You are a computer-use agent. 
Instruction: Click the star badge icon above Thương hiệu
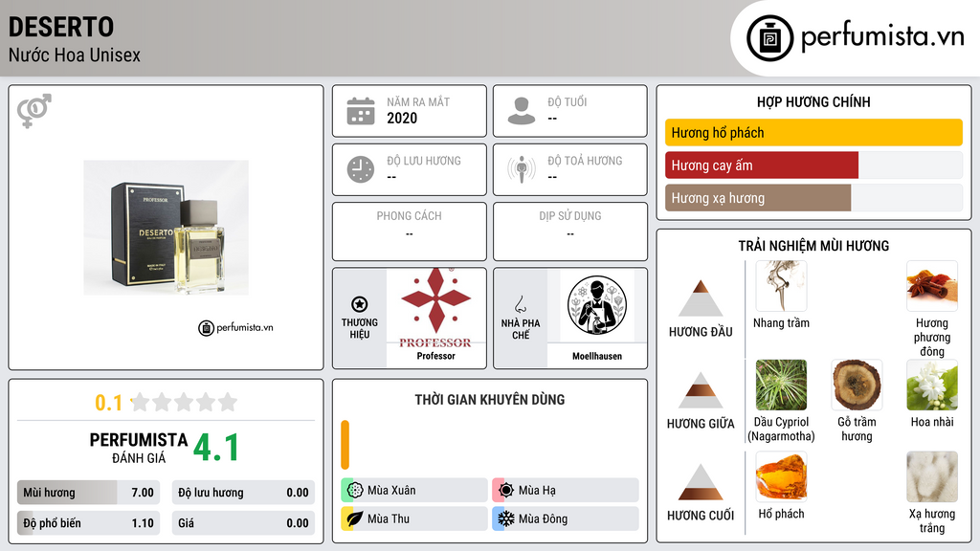pos(360,304)
